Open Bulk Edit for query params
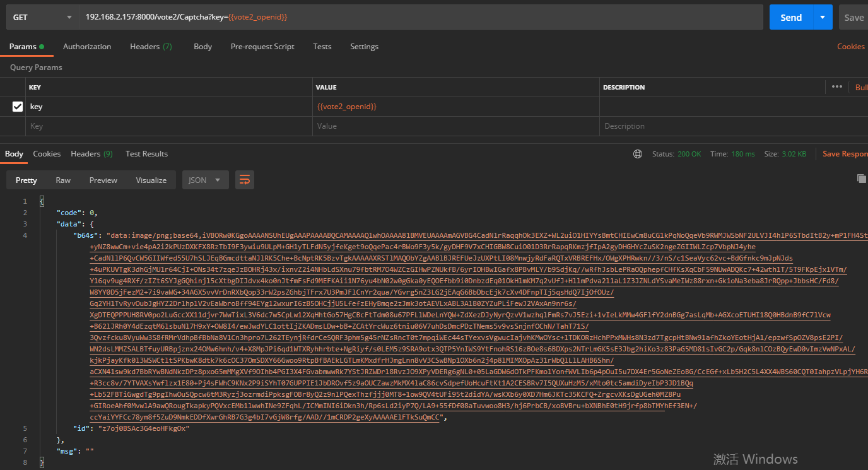Viewport: 868px width, 470px height. point(860,87)
